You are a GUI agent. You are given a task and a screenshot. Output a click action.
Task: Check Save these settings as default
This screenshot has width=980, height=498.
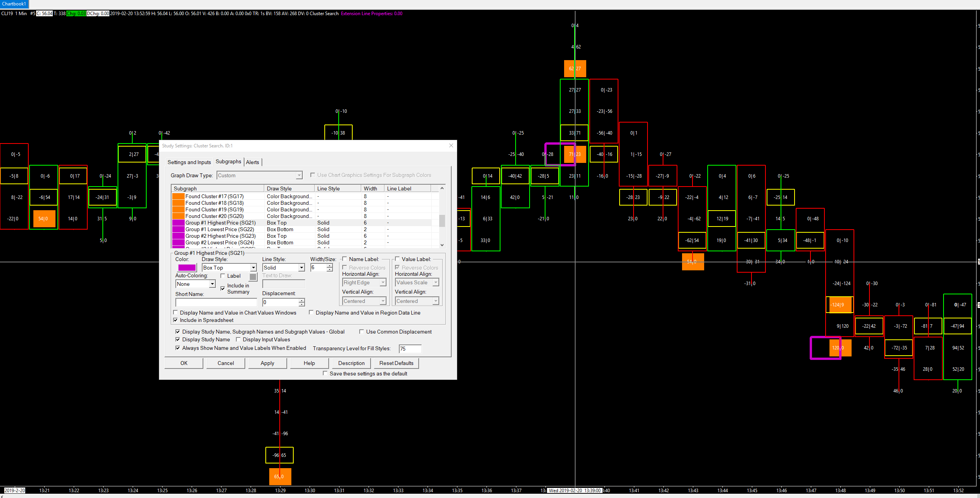pos(325,373)
